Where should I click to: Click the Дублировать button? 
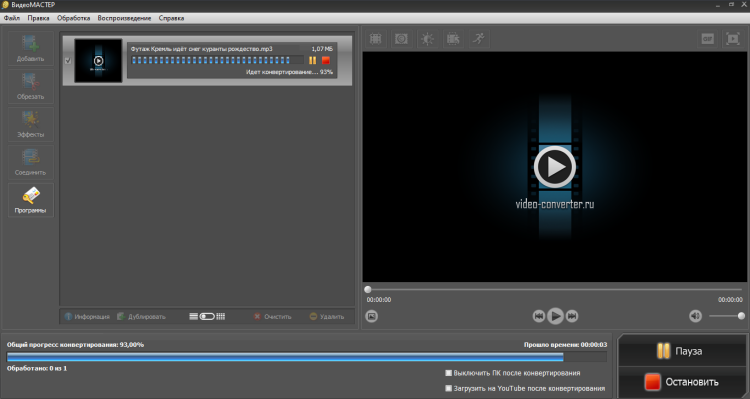click(x=142, y=317)
